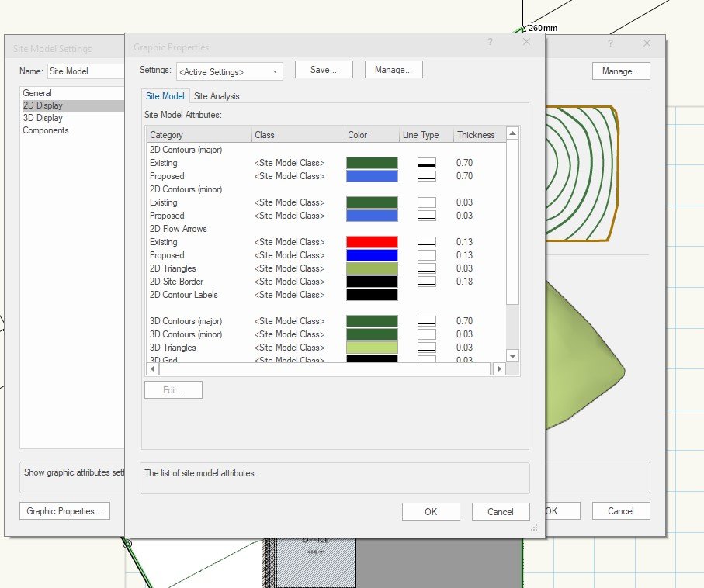Viewport: 704px width, 588px height.
Task: Click the scroll-up arrow of the attributes list
Action: (513, 131)
